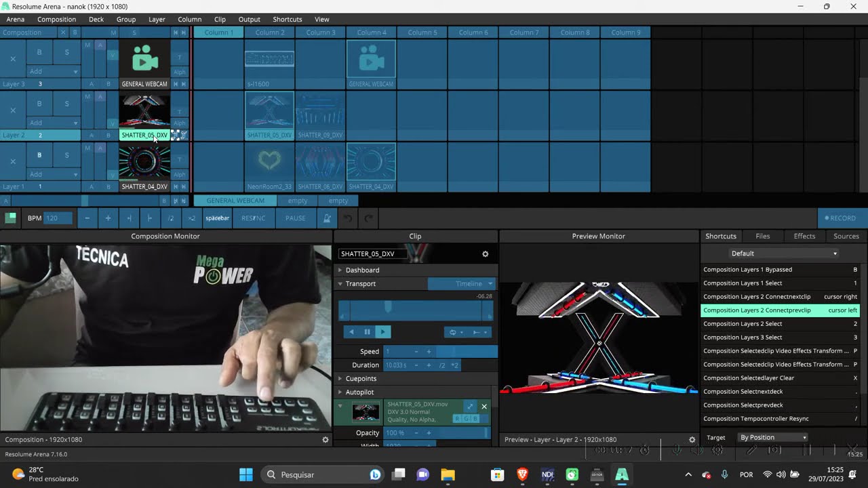Open NDI tool from taskbar
Image resolution: width=868 pixels, height=488 pixels.
(547, 475)
